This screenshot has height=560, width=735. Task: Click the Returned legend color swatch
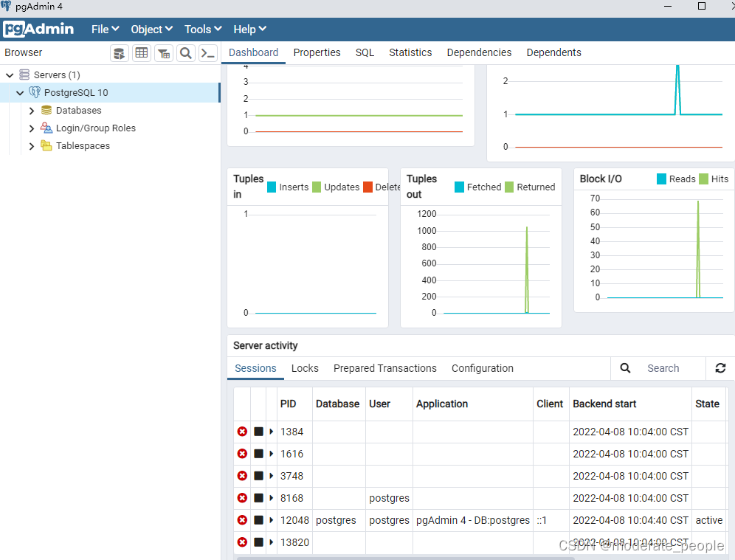pyautogui.click(x=509, y=187)
